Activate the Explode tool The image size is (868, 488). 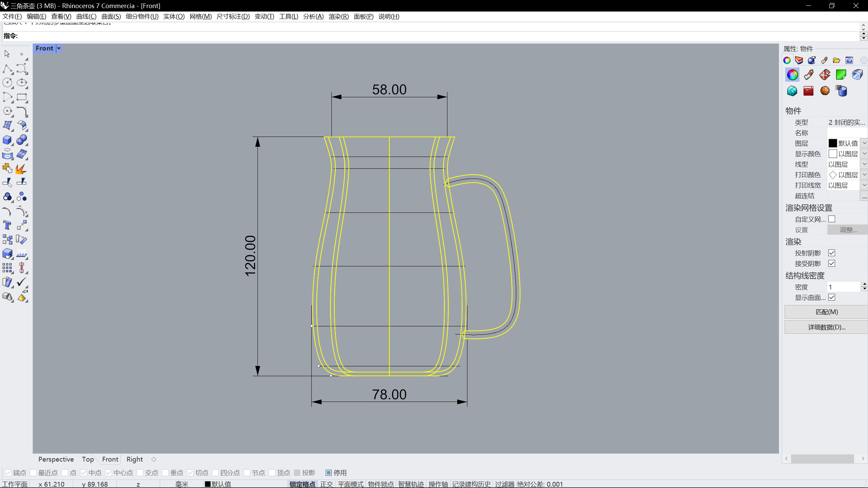coord(21,168)
